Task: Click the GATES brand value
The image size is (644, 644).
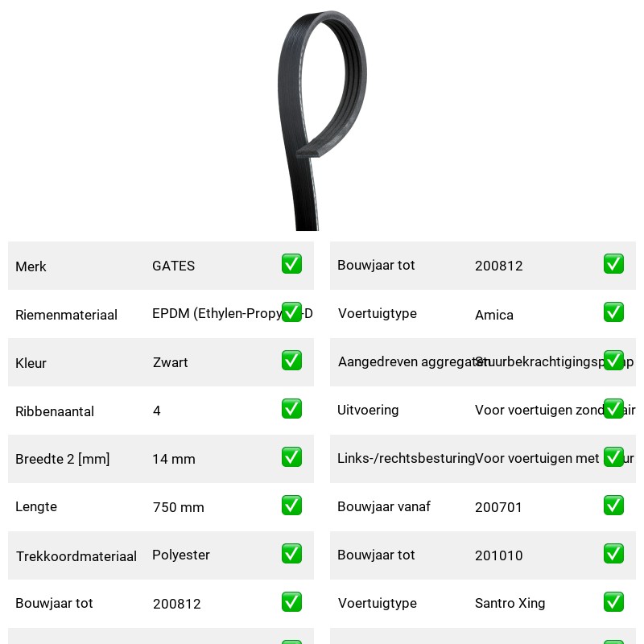Action: click(173, 266)
